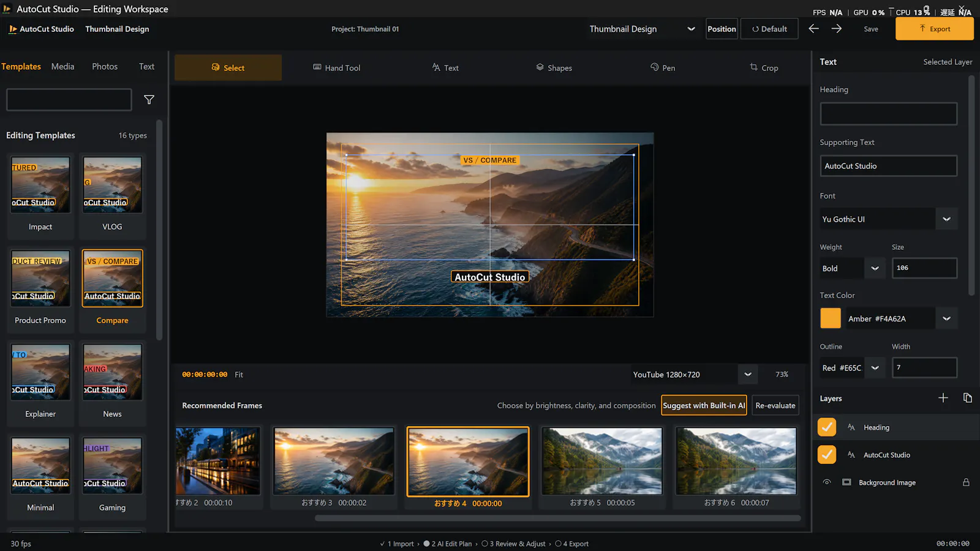980x551 pixels.
Task: Select recommended frame at 00:00:05
Action: click(x=602, y=461)
